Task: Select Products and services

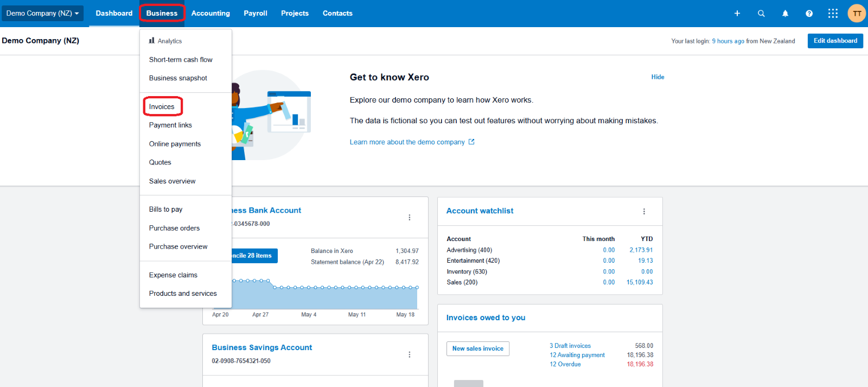Action: pyautogui.click(x=186, y=294)
